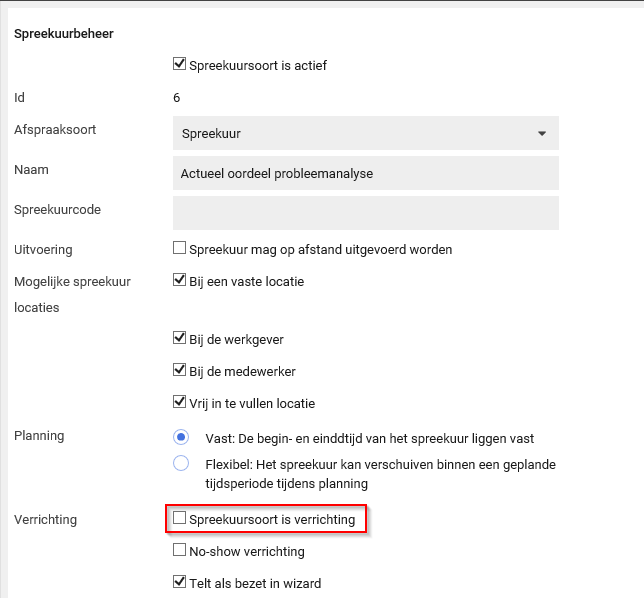The height and width of the screenshot is (598, 644).
Task: Open the Afspraaksoort dropdown showing Spreekuur
Action: click(x=365, y=133)
